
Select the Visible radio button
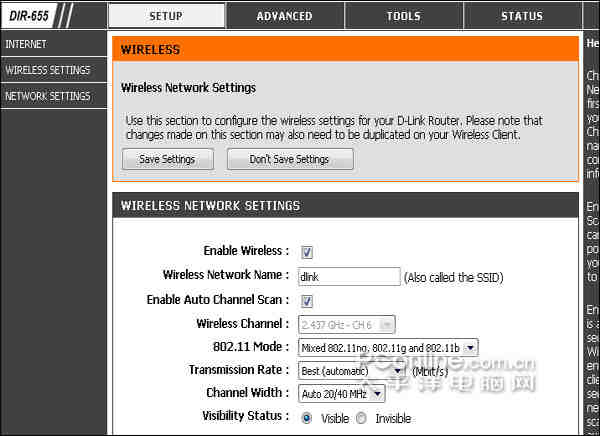[x=306, y=418]
